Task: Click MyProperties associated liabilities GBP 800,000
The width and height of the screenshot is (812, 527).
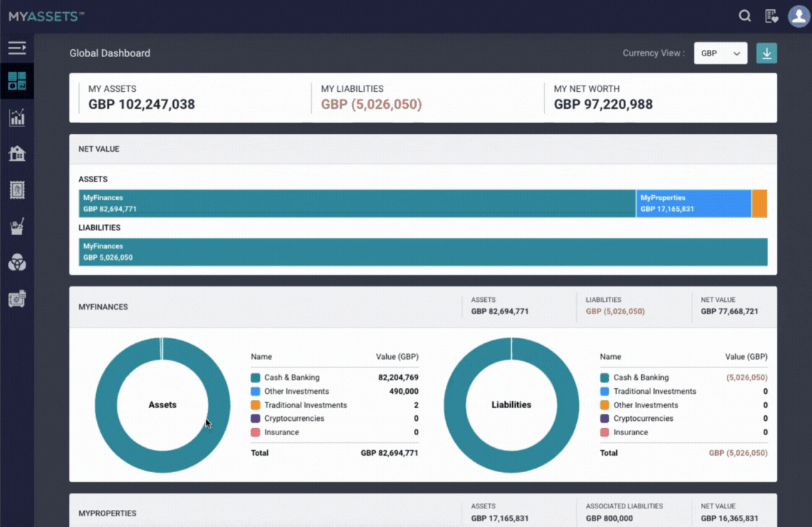Action: (x=609, y=518)
